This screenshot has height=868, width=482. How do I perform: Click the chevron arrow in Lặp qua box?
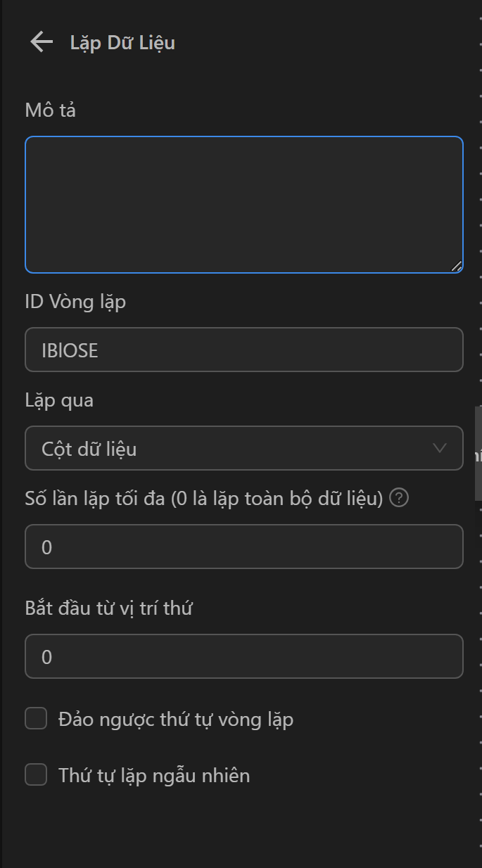[440, 448]
